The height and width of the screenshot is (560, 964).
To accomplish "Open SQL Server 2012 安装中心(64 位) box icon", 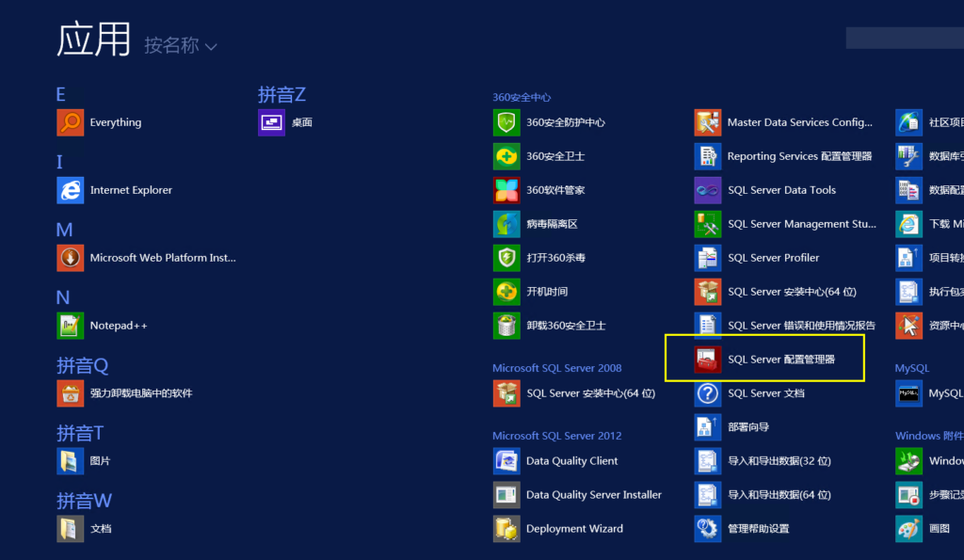I will [x=708, y=292].
